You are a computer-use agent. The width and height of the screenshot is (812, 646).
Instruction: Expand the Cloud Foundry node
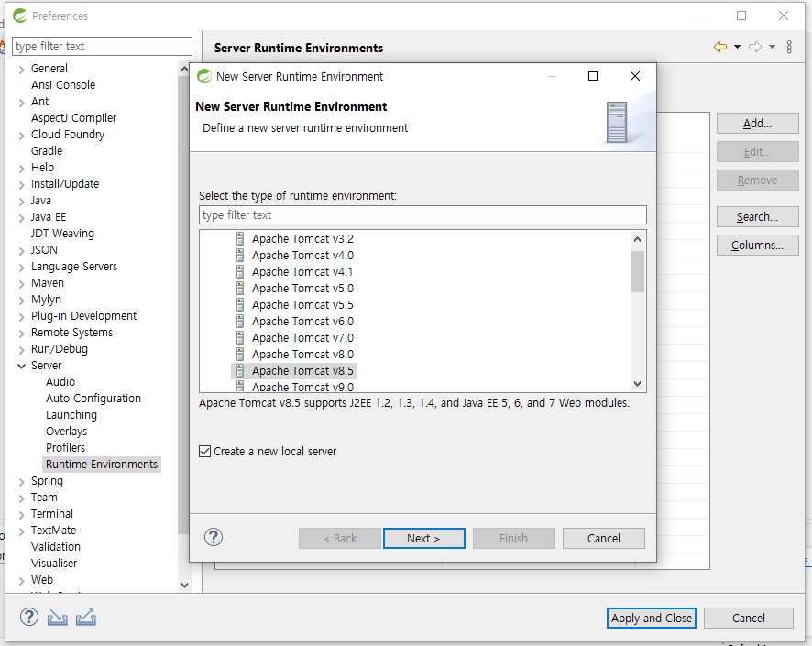pyautogui.click(x=21, y=136)
